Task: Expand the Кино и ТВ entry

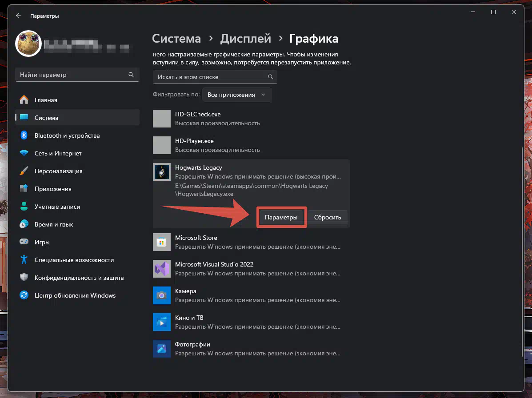Action: click(x=251, y=322)
